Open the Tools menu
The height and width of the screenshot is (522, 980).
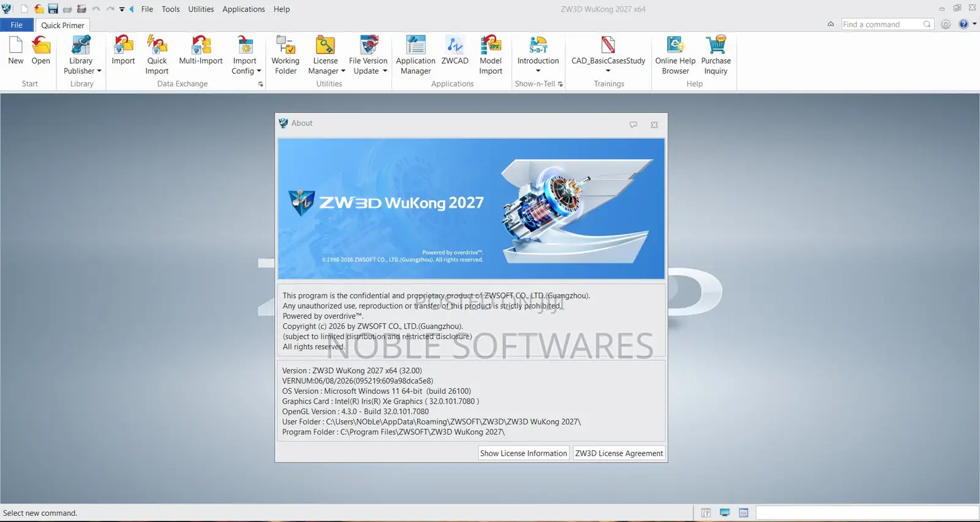[x=171, y=9]
